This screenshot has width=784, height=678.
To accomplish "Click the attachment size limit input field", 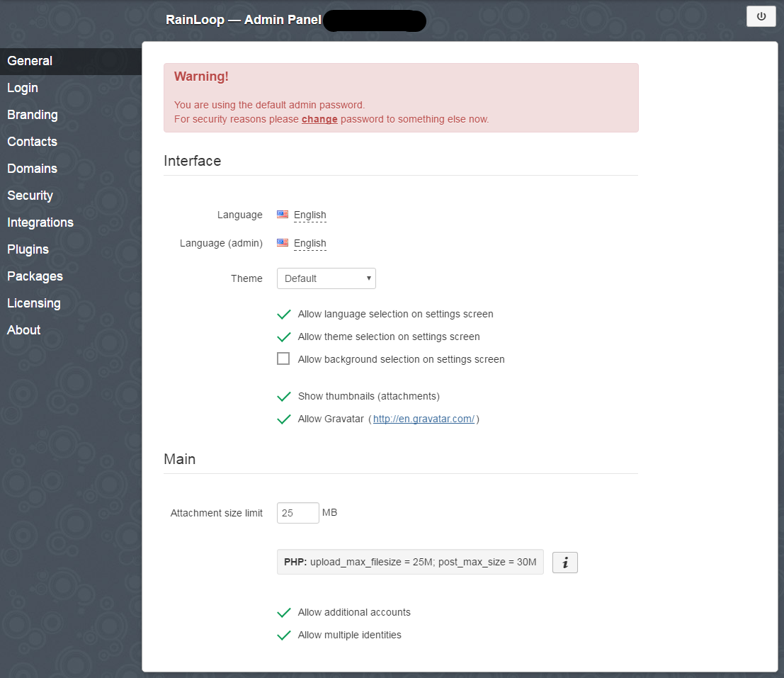I will click(297, 512).
